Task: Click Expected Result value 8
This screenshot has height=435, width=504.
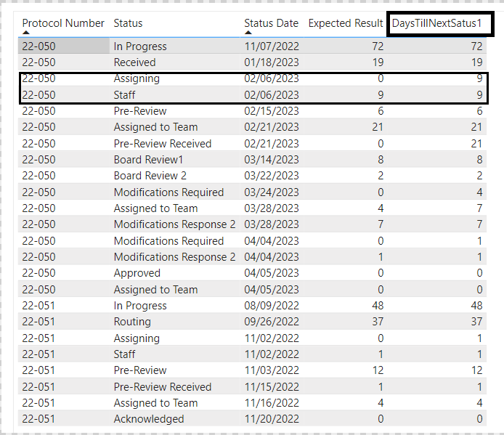Action: 381,160
